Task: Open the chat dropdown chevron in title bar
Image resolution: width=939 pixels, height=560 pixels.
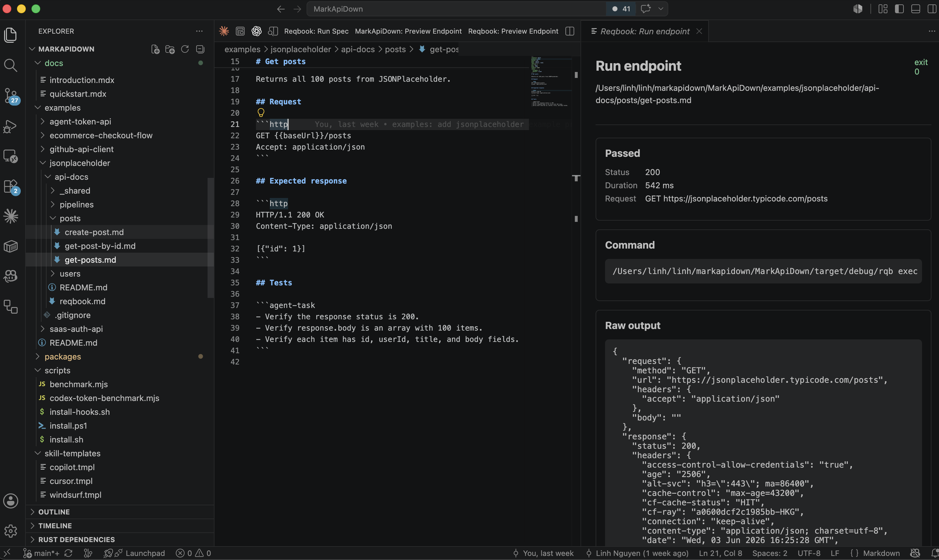Action: pos(661,9)
